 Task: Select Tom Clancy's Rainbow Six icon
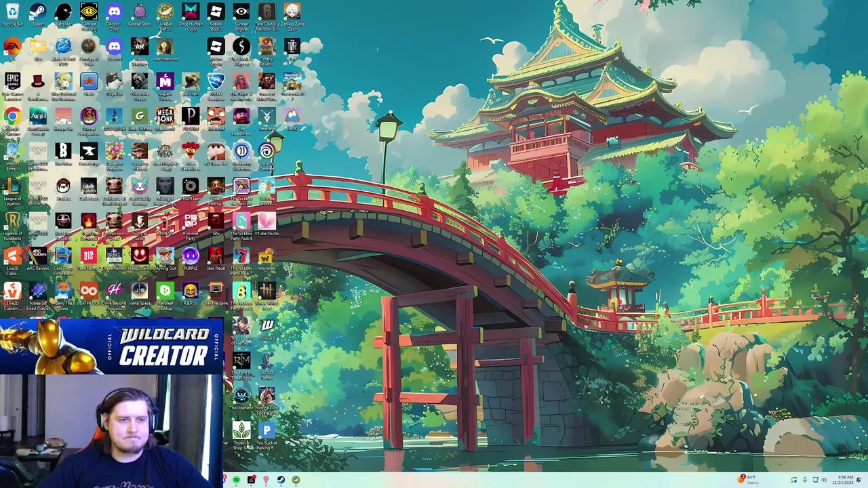pyautogui.click(x=267, y=17)
